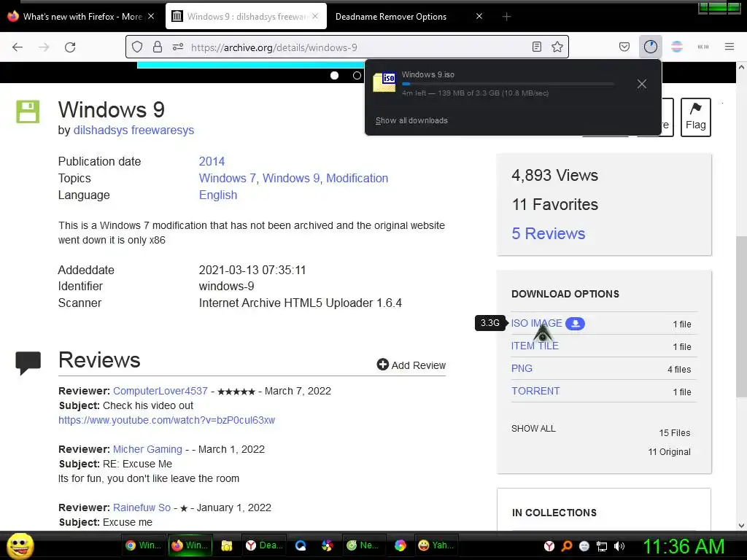Open tracking protection shield icon
The height and width of the screenshot is (560, 747).
point(137,47)
